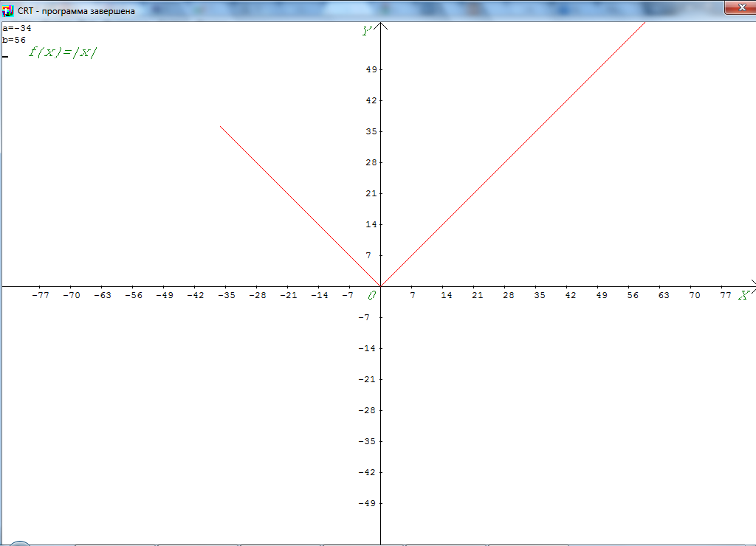The width and height of the screenshot is (756, 546).
Task: Click the 70 label on X axis
Action: [x=694, y=295]
